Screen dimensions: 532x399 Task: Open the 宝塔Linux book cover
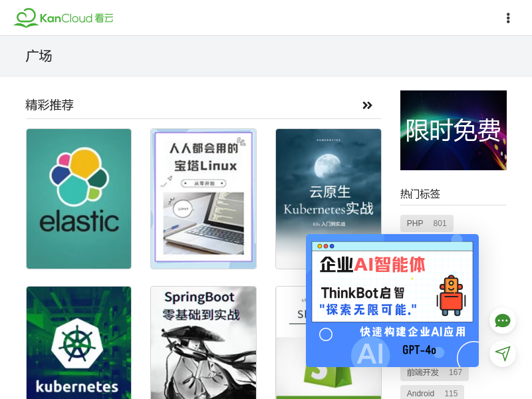[203, 199]
